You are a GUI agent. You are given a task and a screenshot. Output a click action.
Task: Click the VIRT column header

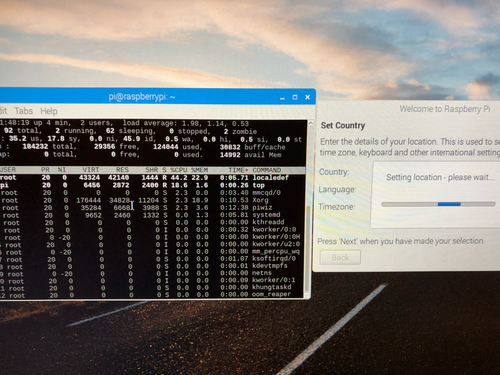coord(91,170)
